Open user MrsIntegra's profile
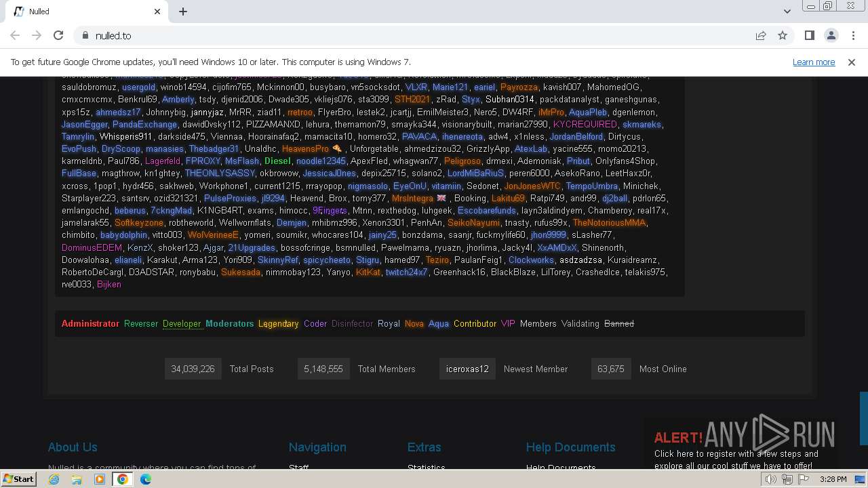Image resolution: width=868 pixels, height=488 pixels. 412,198
